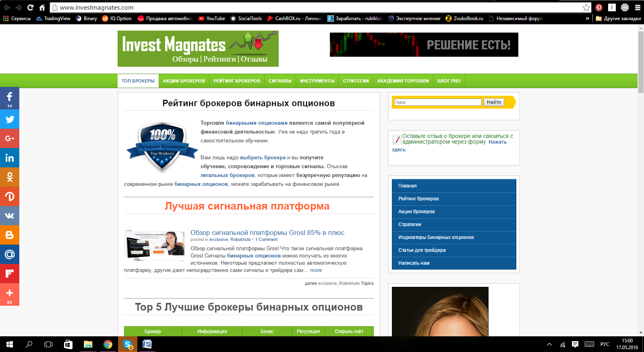Open File Explorer from the taskbar

pyautogui.click(x=88, y=344)
